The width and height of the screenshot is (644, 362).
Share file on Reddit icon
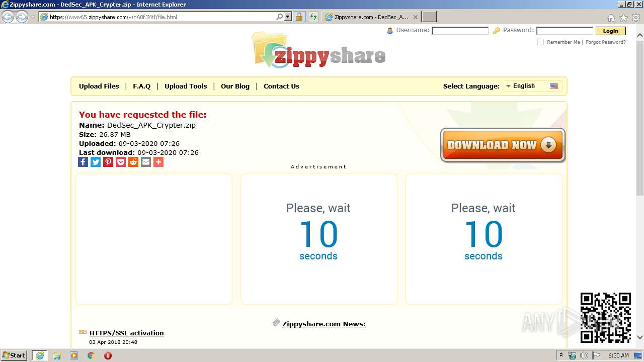(133, 162)
